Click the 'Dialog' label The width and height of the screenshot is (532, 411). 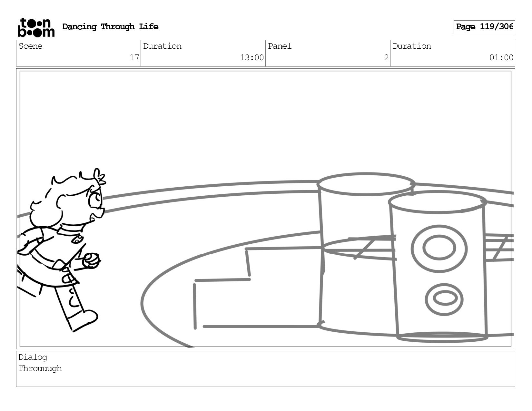pos(33,357)
